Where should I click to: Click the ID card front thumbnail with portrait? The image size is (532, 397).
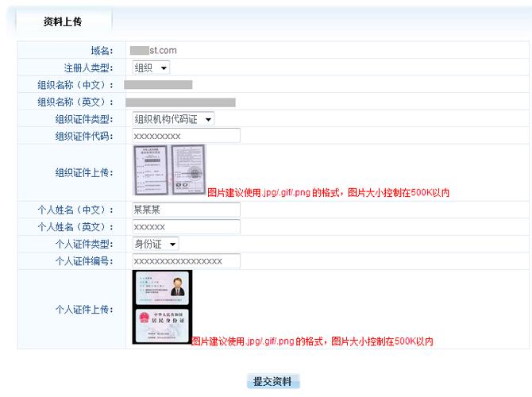point(162,288)
